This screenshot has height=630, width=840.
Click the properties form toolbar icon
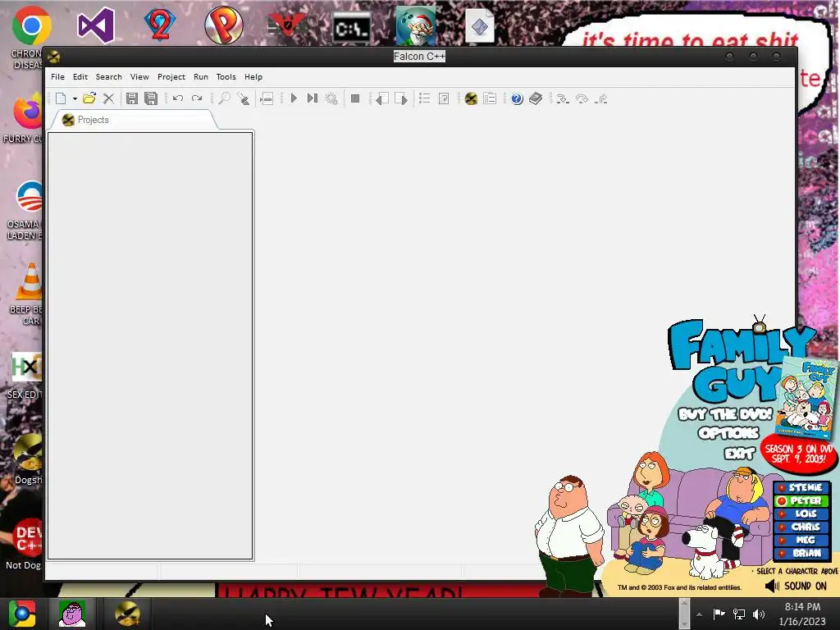[x=490, y=98]
